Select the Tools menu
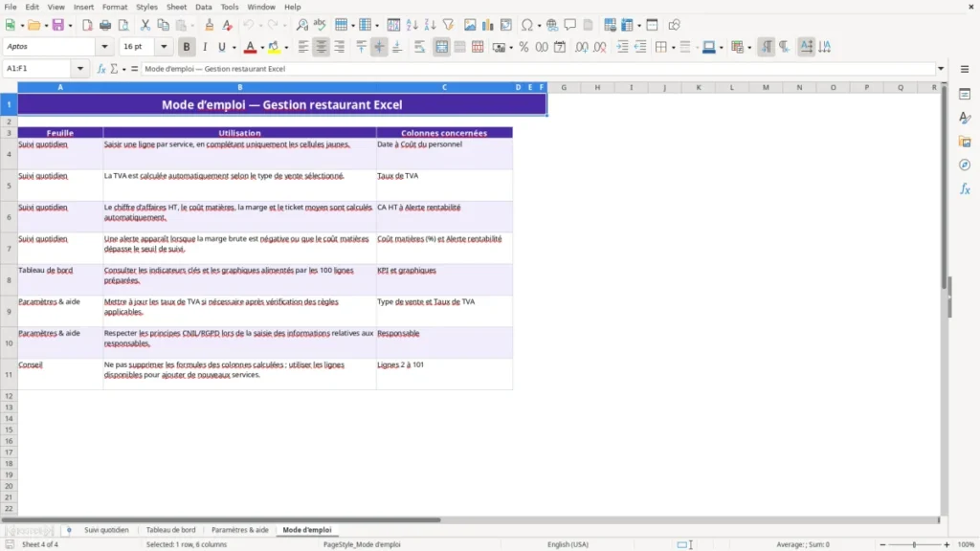 tap(230, 7)
